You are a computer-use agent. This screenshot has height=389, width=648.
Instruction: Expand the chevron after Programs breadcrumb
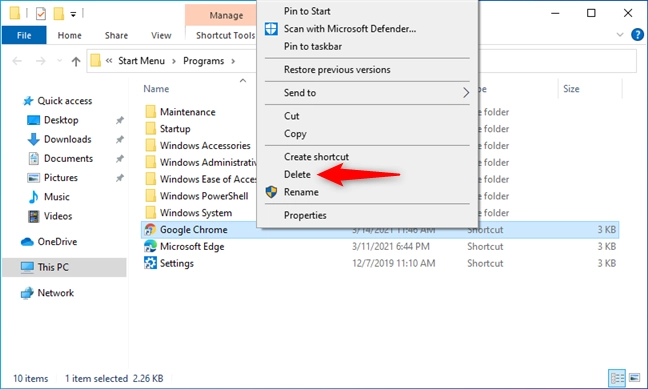(233, 61)
